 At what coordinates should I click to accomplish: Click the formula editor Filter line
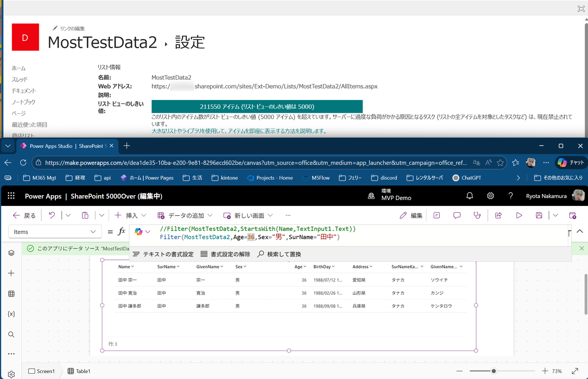point(250,237)
